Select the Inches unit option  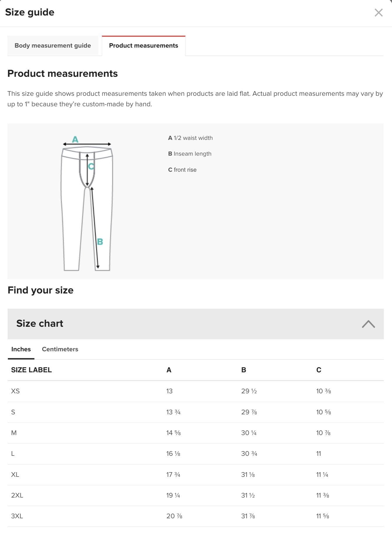(x=21, y=349)
